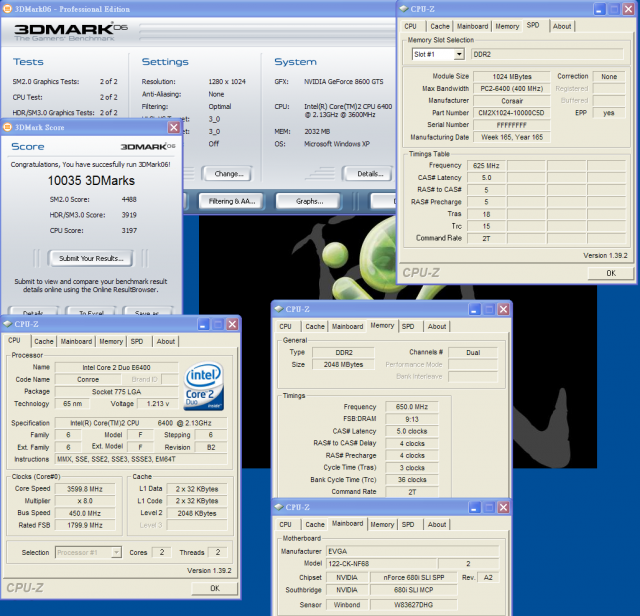This screenshot has width=640, height=616.
Task: Close the CPU-Z SPD window
Action: (x=628, y=9)
